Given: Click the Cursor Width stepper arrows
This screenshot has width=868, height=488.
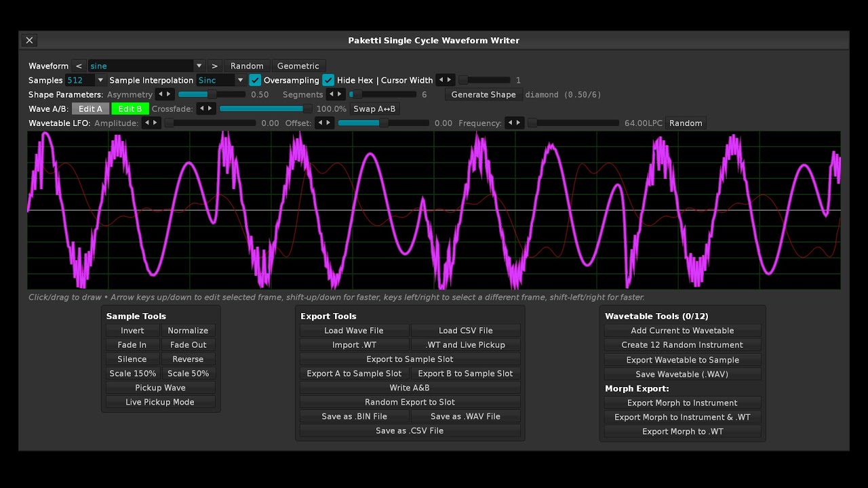Looking at the screenshot, I should (x=445, y=80).
